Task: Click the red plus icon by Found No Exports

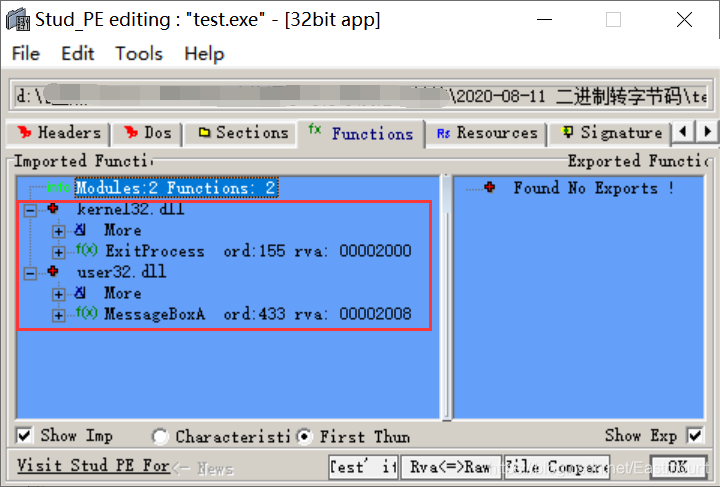Action: [490, 187]
